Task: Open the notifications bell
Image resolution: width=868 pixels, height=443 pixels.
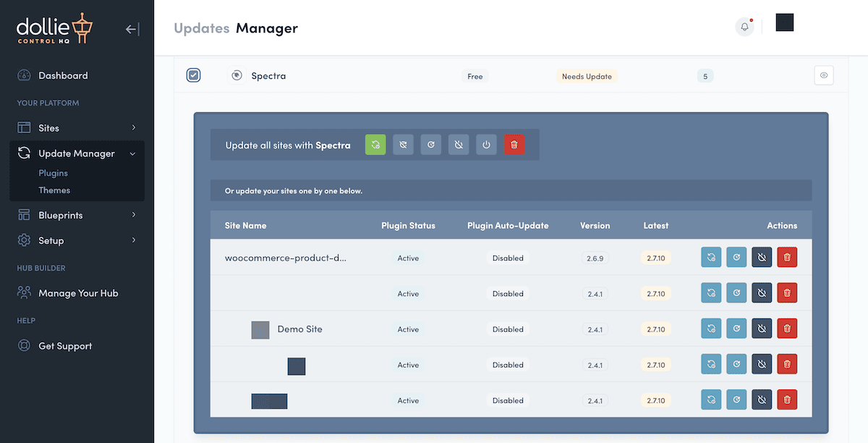Action: coord(744,27)
